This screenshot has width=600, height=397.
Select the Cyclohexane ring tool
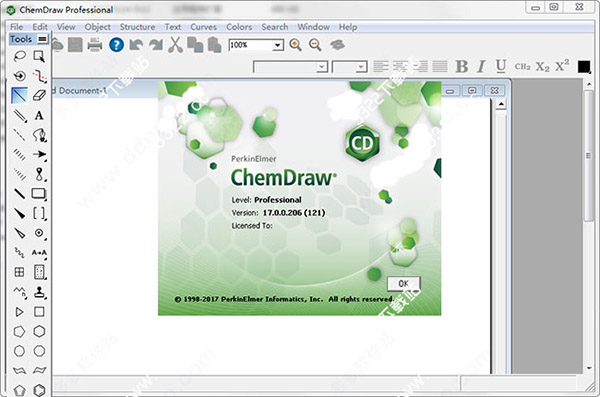[39, 331]
